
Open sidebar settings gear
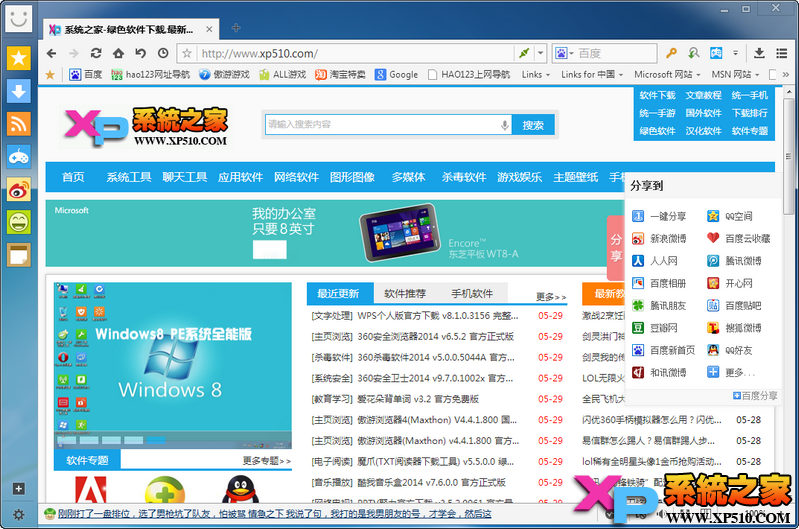18,514
